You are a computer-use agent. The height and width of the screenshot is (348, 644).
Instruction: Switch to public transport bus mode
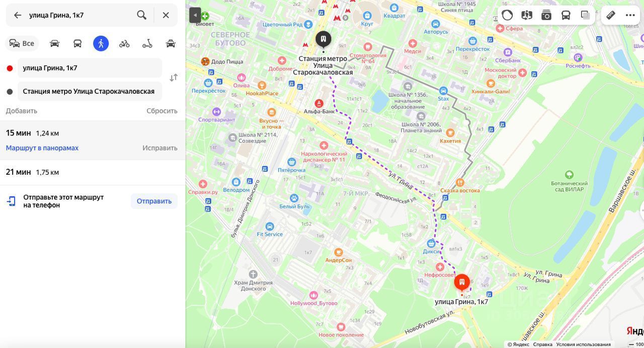point(77,43)
